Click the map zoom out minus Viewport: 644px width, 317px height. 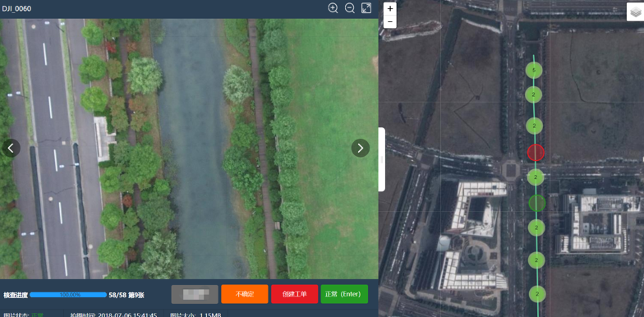pyautogui.click(x=389, y=21)
